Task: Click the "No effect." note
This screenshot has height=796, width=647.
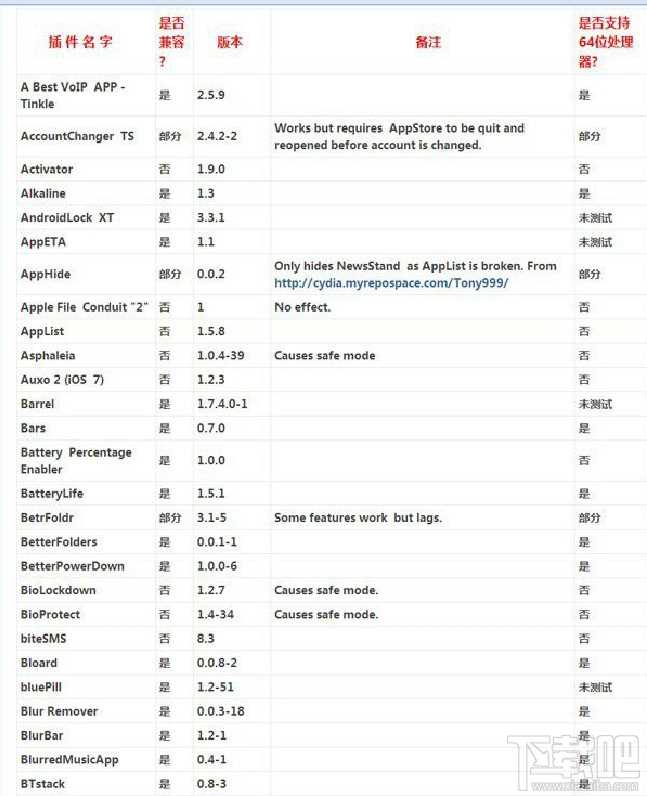Action: (302, 307)
